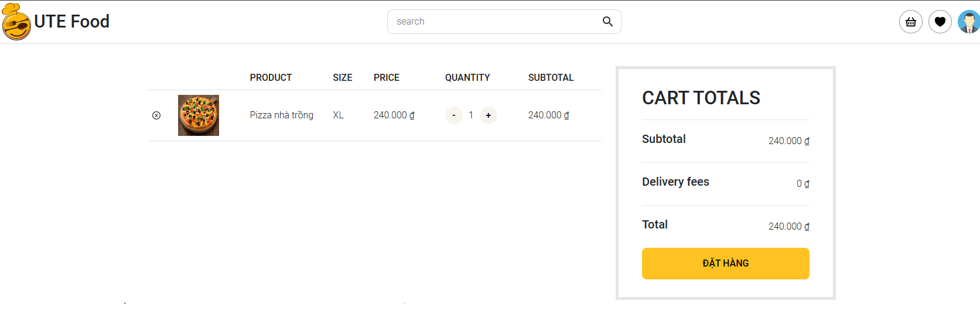Click the UTE Food chef logo icon
980x321 pixels.
click(x=16, y=22)
